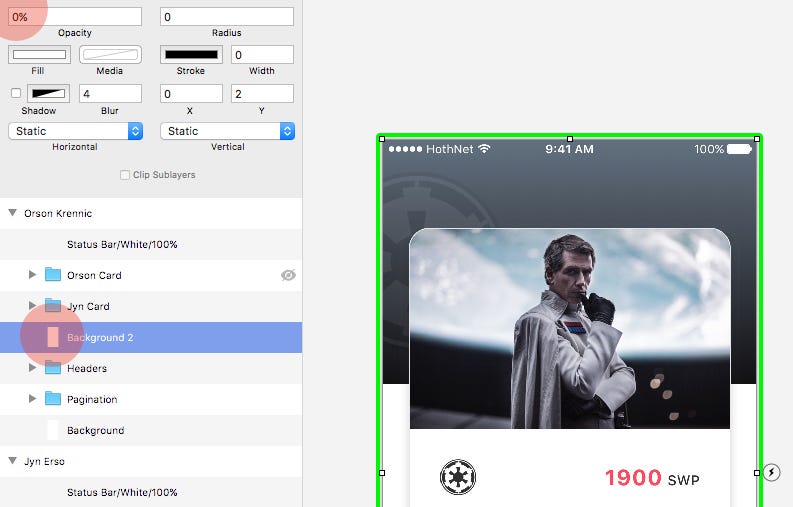This screenshot has height=507, width=793.
Task: Toggle visibility of Orson Card layer
Action: [x=288, y=275]
